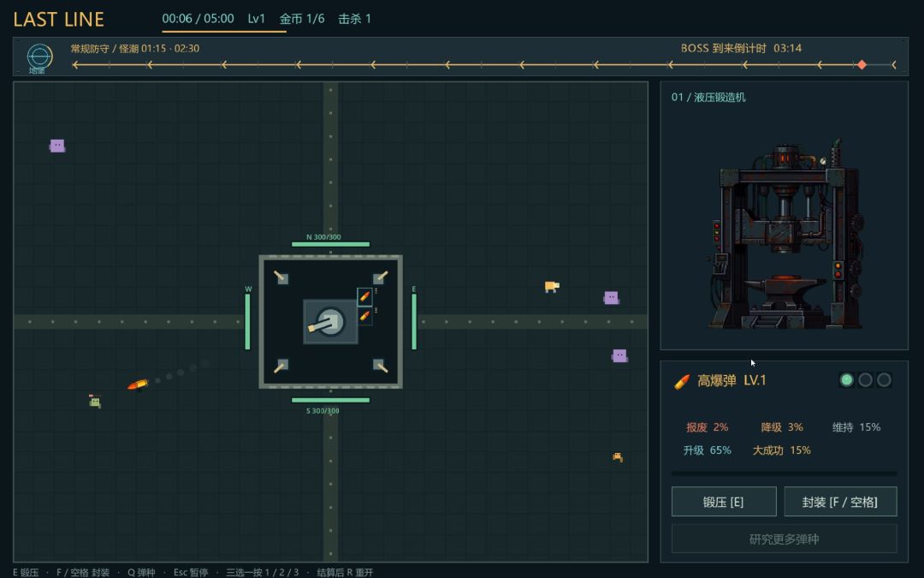924x578 pixels.
Task: Click the central main turret
Action: tap(330, 321)
